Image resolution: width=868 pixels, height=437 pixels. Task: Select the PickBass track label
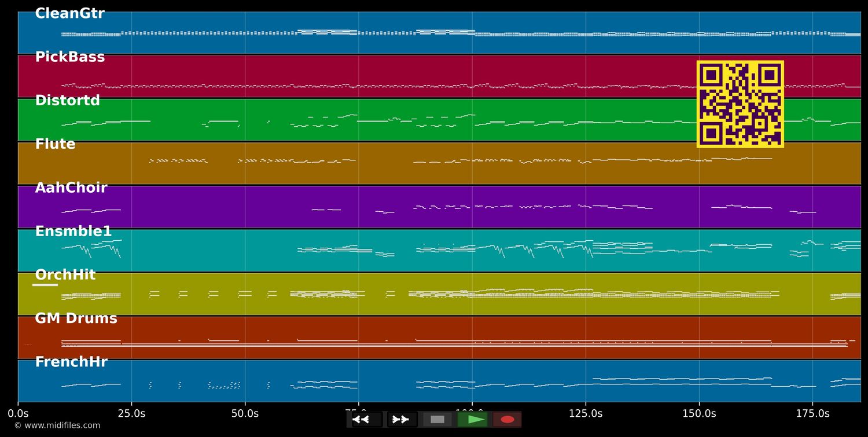[x=70, y=57]
